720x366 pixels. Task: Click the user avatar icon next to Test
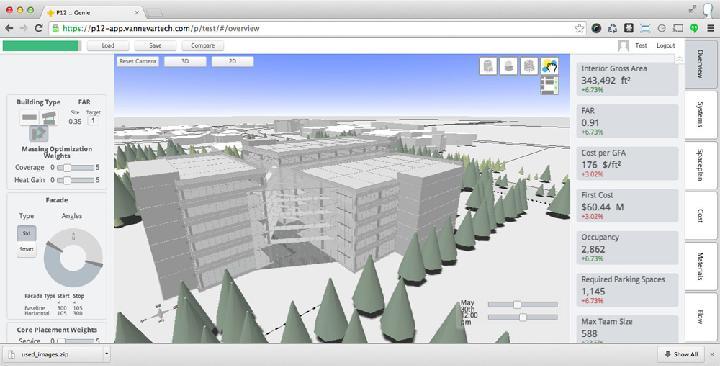click(623, 45)
